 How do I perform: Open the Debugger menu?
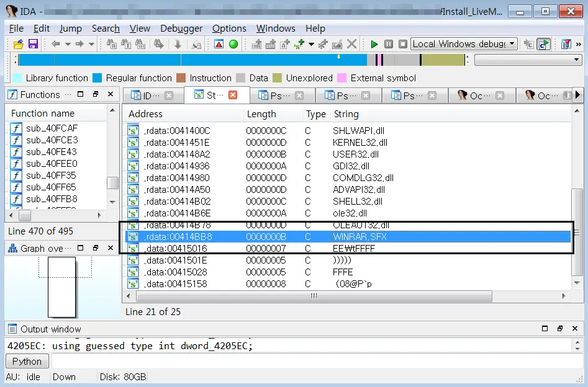pos(181,29)
